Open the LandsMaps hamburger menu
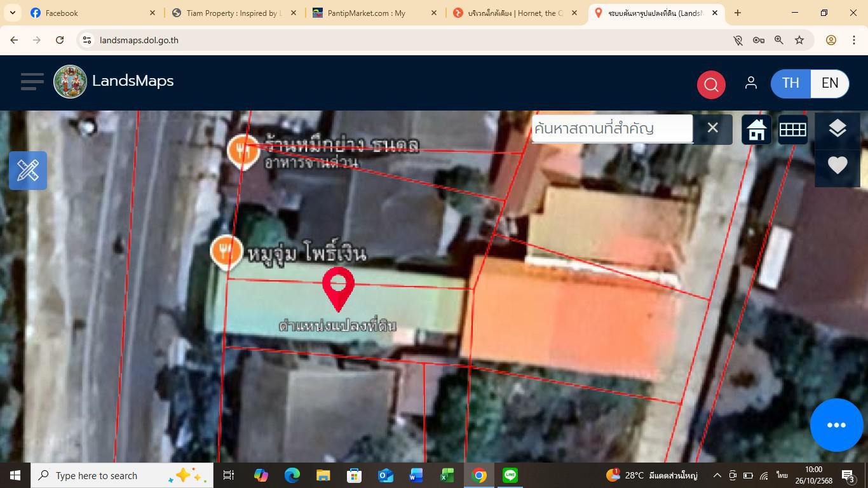 point(32,82)
